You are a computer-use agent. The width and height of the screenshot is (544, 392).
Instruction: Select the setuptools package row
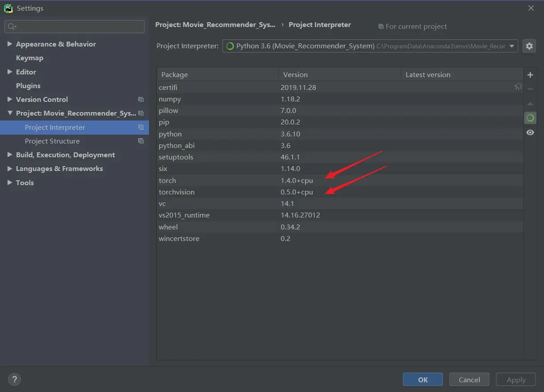click(x=340, y=157)
